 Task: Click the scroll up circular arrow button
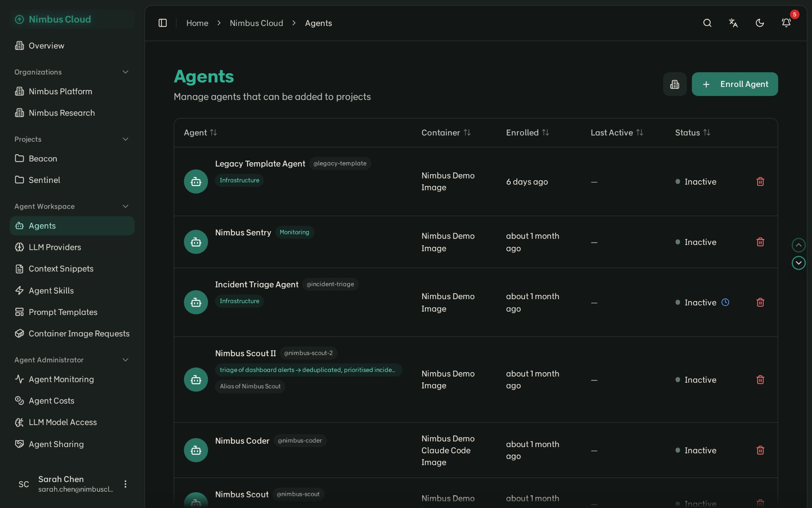tap(798, 245)
